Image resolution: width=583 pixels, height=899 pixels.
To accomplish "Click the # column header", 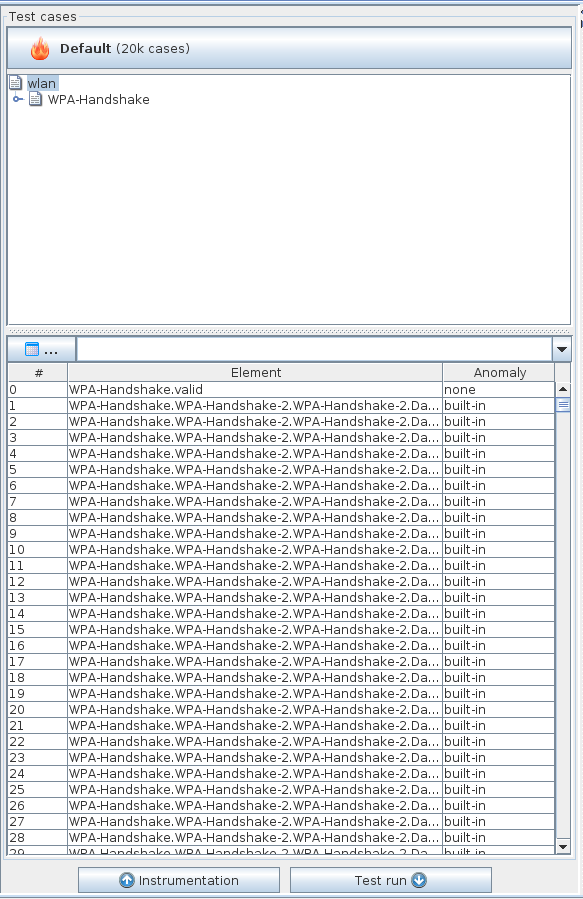I will pyautogui.click(x=38, y=373).
